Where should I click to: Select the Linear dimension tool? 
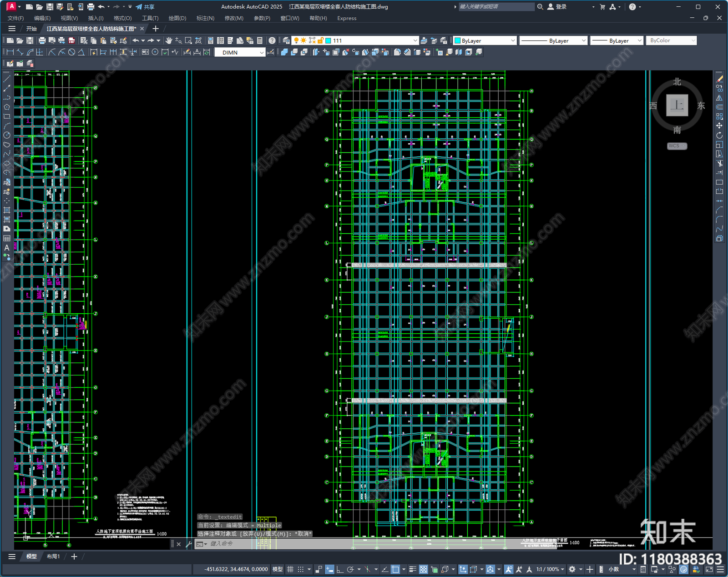[x=10, y=52]
